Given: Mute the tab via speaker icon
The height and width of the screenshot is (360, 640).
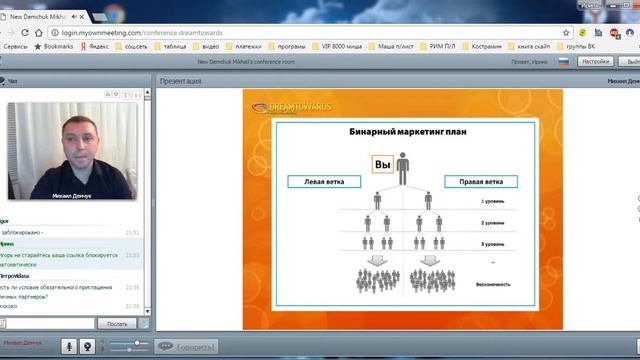Looking at the screenshot, I should (74, 17).
